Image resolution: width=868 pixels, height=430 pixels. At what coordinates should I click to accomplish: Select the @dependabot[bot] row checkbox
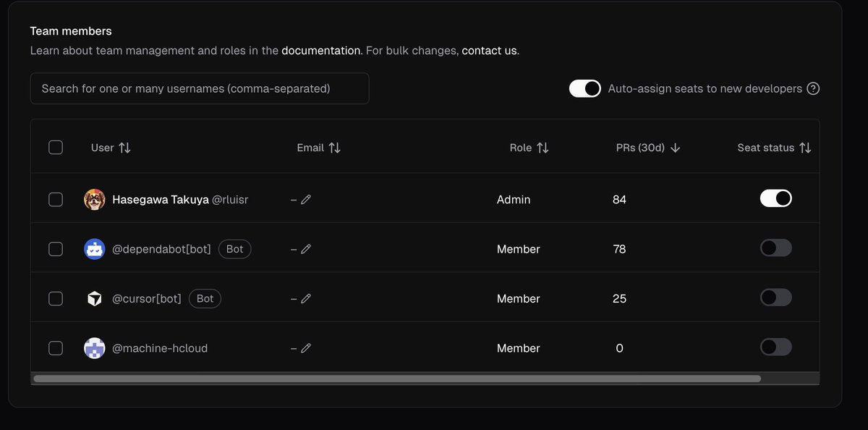pos(56,249)
